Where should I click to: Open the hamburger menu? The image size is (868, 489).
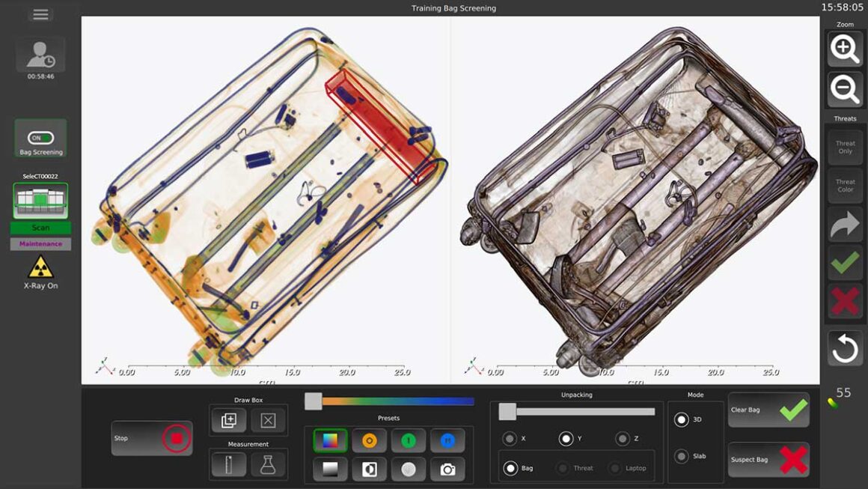coord(40,13)
